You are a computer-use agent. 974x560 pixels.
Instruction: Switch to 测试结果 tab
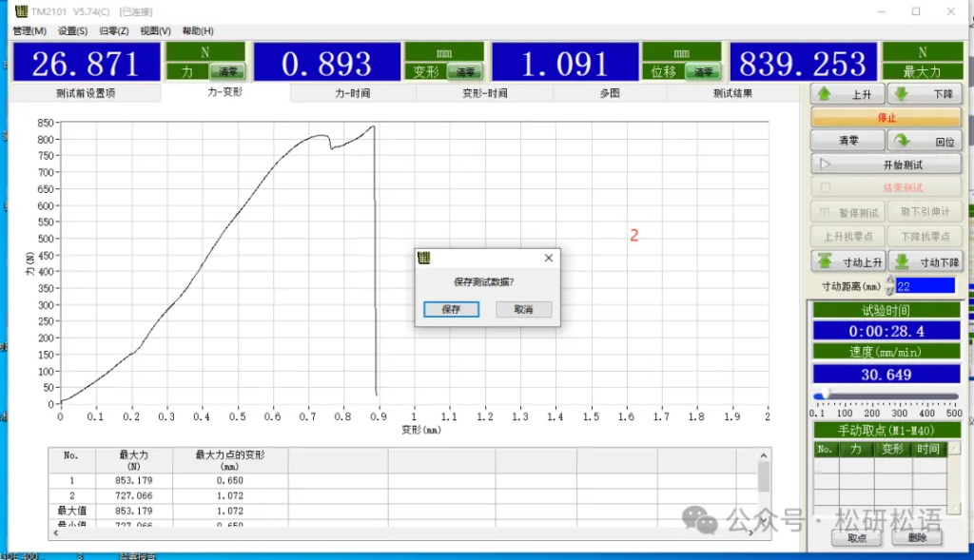tap(732, 93)
